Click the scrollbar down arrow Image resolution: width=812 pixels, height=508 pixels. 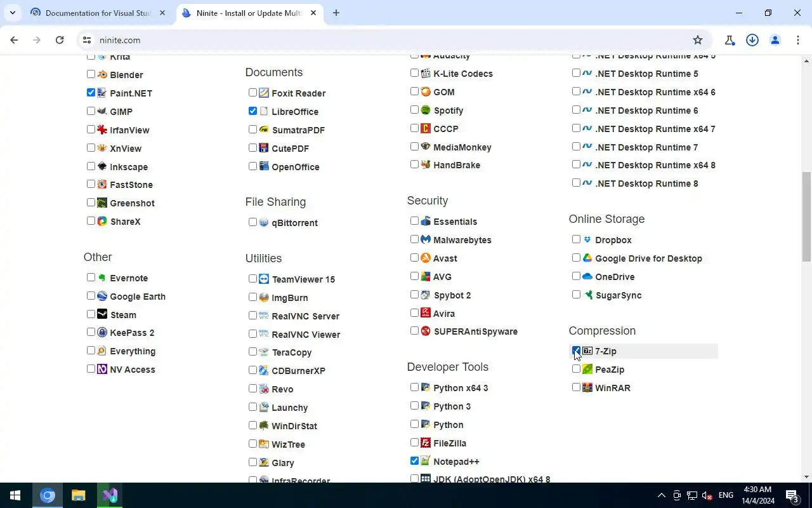(806, 477)
